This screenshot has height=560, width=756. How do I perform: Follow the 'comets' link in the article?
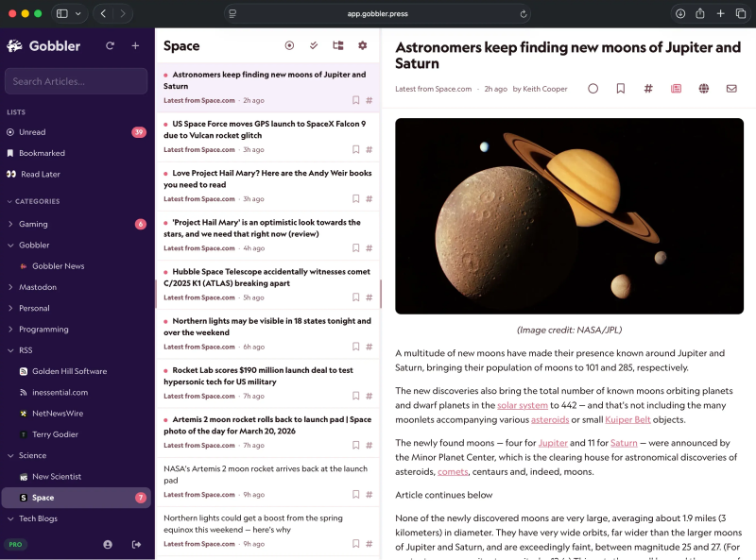point(453,472)
